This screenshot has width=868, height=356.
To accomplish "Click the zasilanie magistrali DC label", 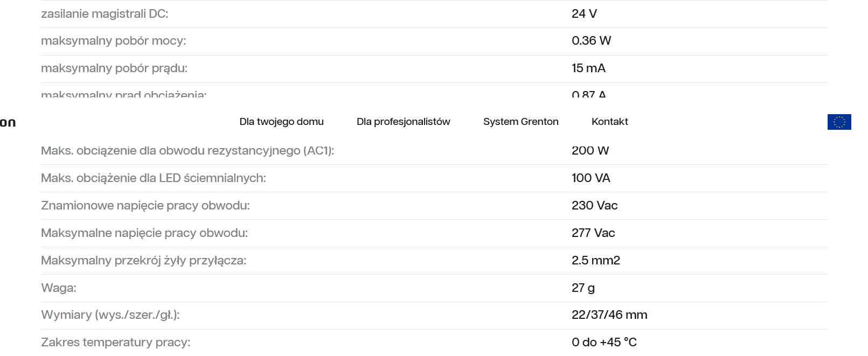I will [105, 14].
